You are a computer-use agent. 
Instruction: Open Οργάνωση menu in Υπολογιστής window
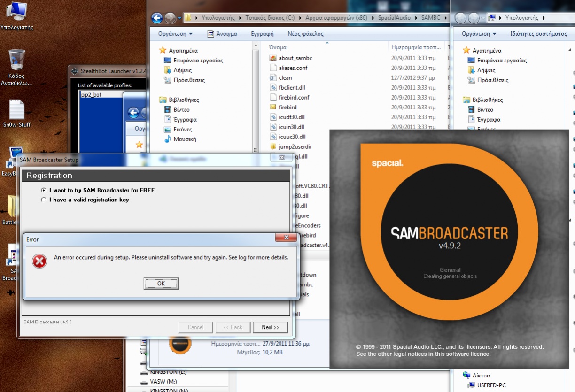(479, 34)
